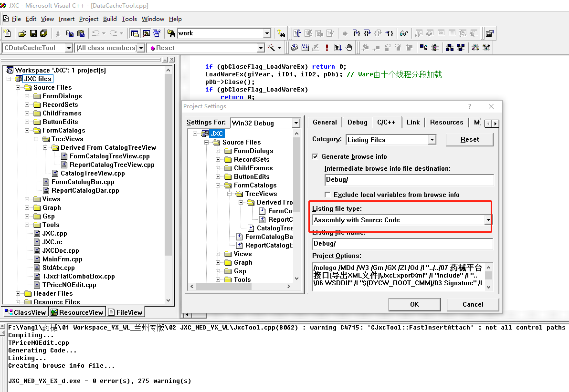The image size is (569, 392).
Task: Open the find combo dropdown containing 'work'
Action: pos(267,33)
